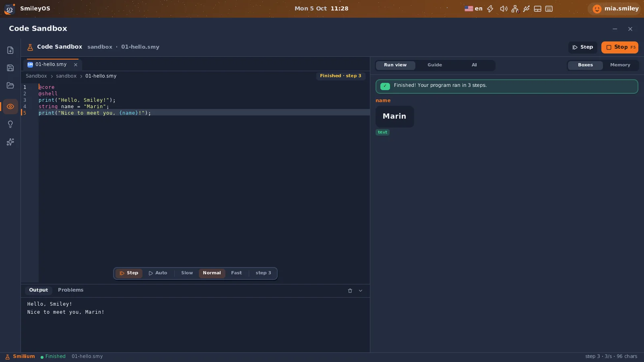Click the SmileyOS launcher logo icon
This screenshot has height=362, width=644.
point(10,9)
